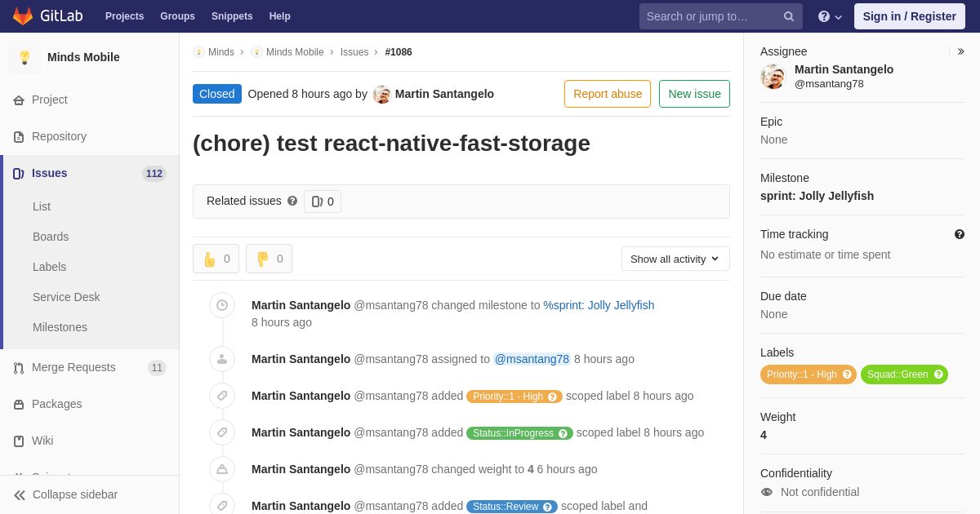Open the Show all activity dropdown
This screenshot has height=514, width=980.
click(x=675, y=259)
